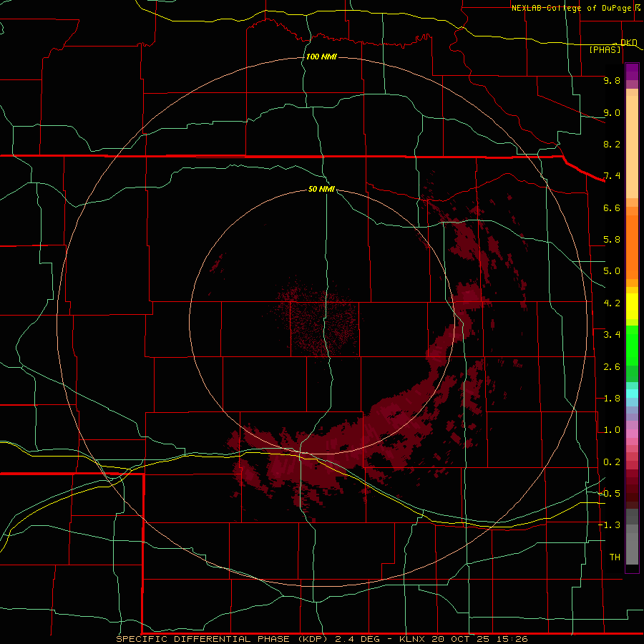
Task: Click the 15:26 timestamp text
Action: click(x=514, y=639)
